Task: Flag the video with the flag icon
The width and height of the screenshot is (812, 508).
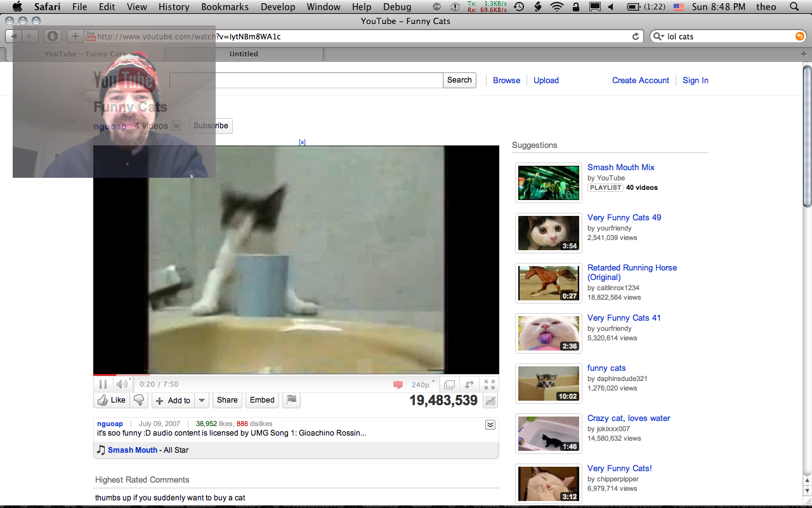Action: 292,400
